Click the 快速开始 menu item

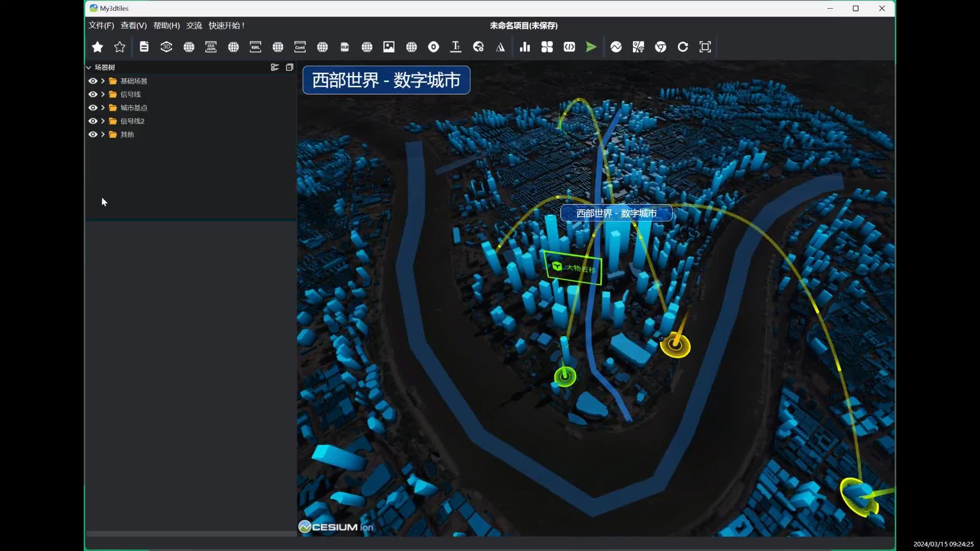(x=226, y=26)
